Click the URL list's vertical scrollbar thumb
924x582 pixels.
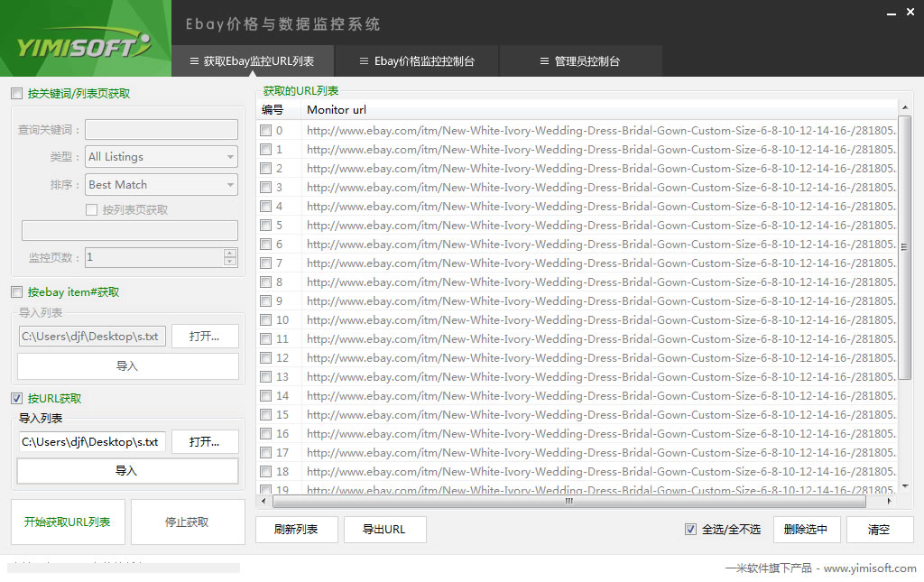pos(904,247)
